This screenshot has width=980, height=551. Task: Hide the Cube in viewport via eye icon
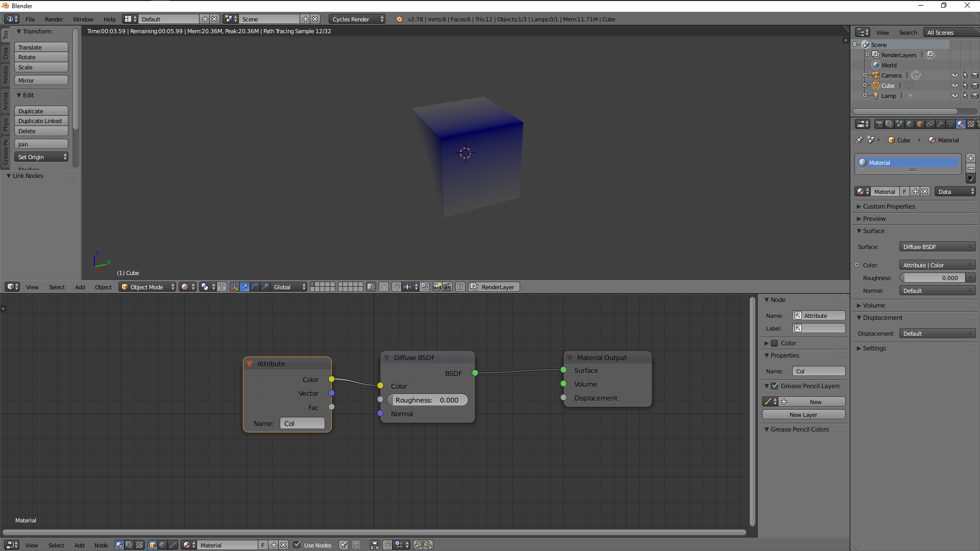click(x=954, y=85)
